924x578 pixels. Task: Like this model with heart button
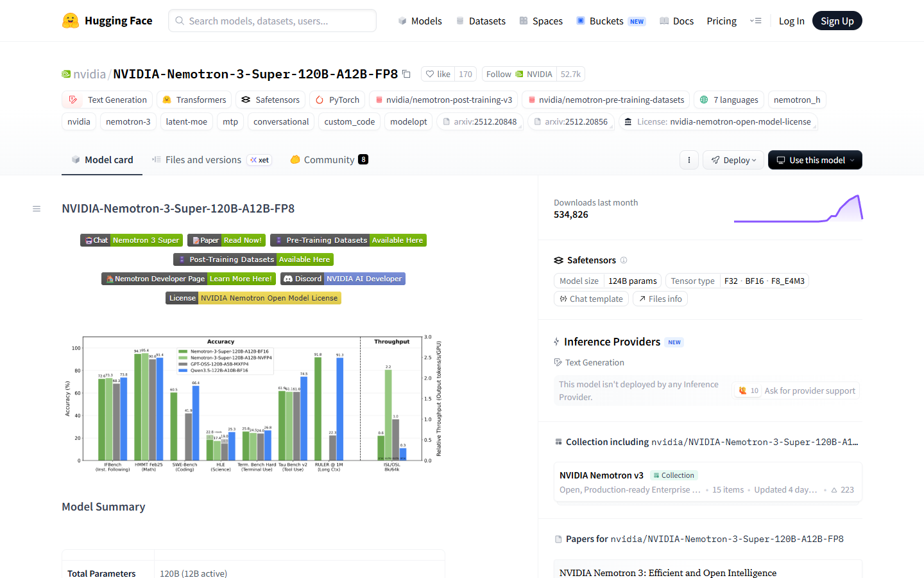[438, 74]
